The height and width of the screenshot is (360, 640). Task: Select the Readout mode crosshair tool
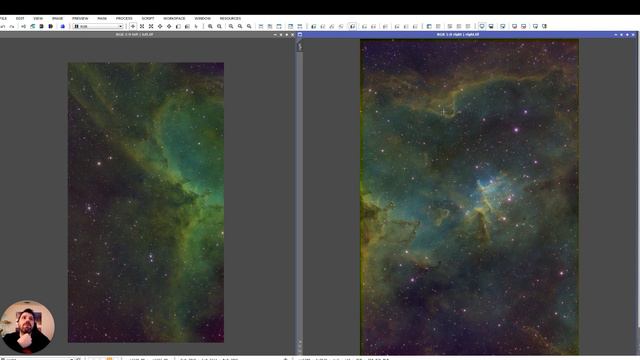pyautogui.click(x=133, y=27)
